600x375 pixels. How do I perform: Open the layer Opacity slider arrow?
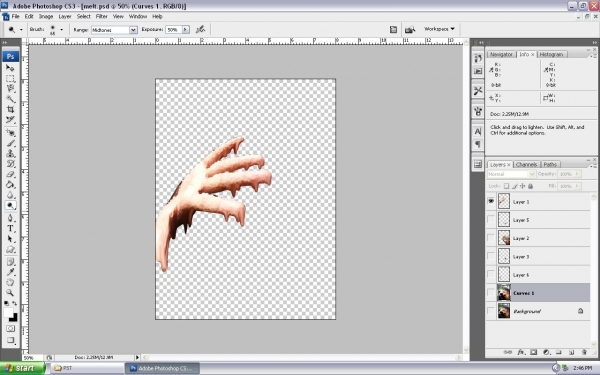577,174
